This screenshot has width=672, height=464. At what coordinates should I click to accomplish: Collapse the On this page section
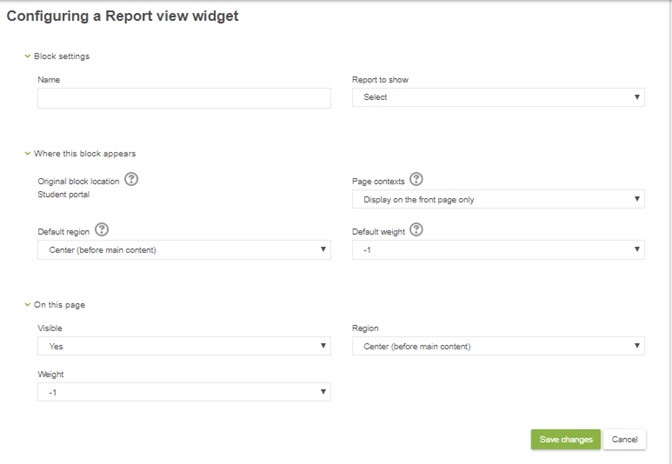pyautogui.click(x=28, y=305)
